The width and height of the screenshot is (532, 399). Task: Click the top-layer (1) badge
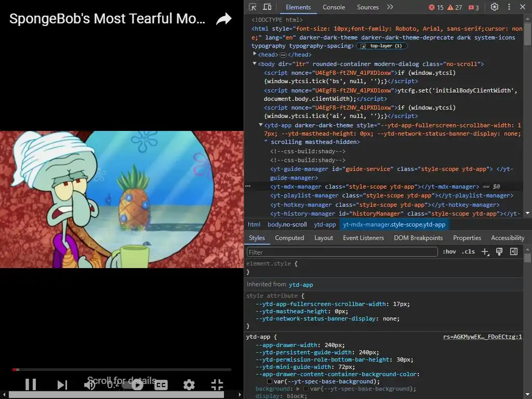(382, 46)
